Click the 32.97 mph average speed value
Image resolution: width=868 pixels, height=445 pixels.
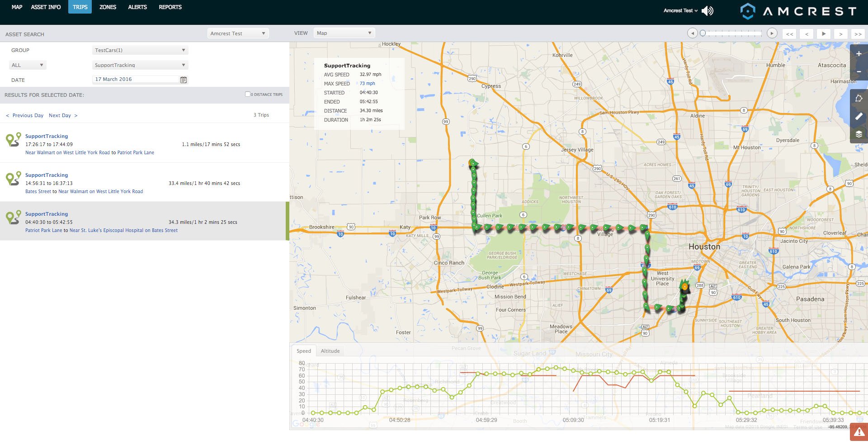point(370,75)
